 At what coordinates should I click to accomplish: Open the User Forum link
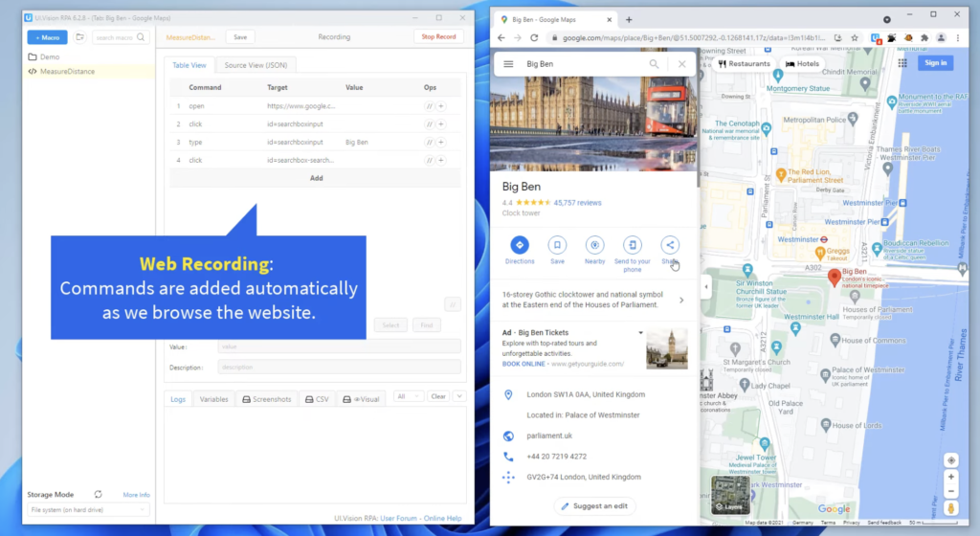click(x=398, y=518)
